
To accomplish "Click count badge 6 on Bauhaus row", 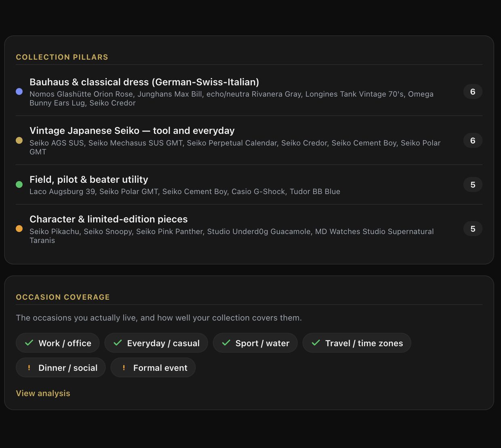I will point(473,92).
